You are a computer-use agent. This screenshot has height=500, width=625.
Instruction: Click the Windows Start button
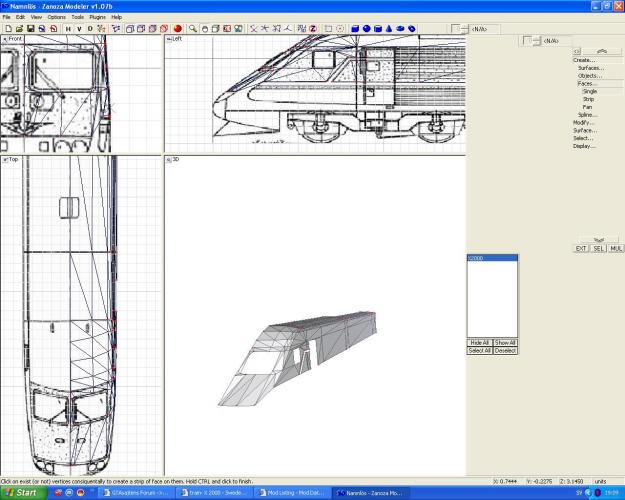coord(21,493)
